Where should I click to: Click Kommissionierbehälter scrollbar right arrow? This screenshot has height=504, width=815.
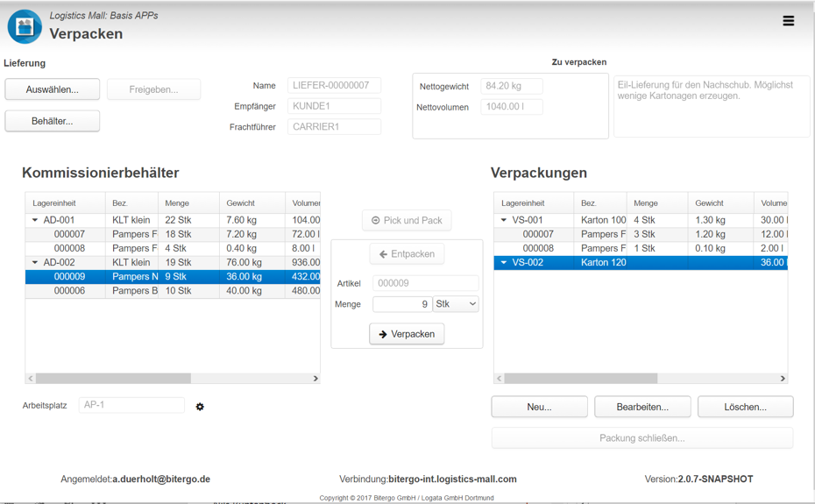[x=315, y=378]
